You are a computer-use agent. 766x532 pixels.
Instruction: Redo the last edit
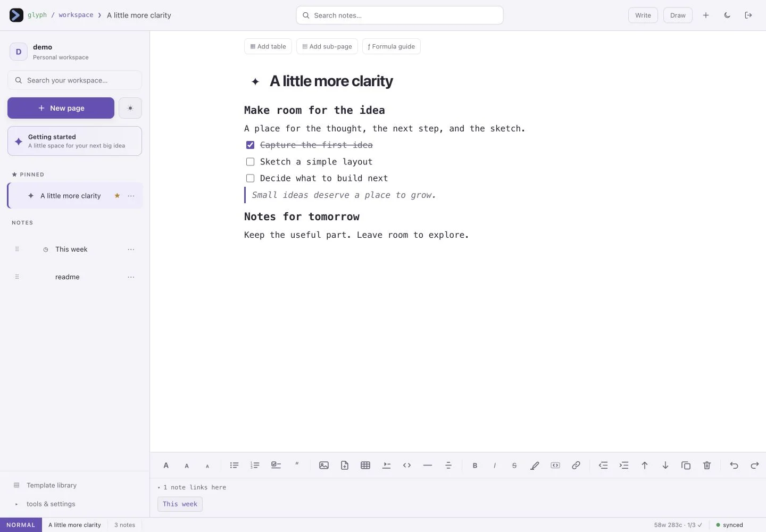[x=755, y=465]
